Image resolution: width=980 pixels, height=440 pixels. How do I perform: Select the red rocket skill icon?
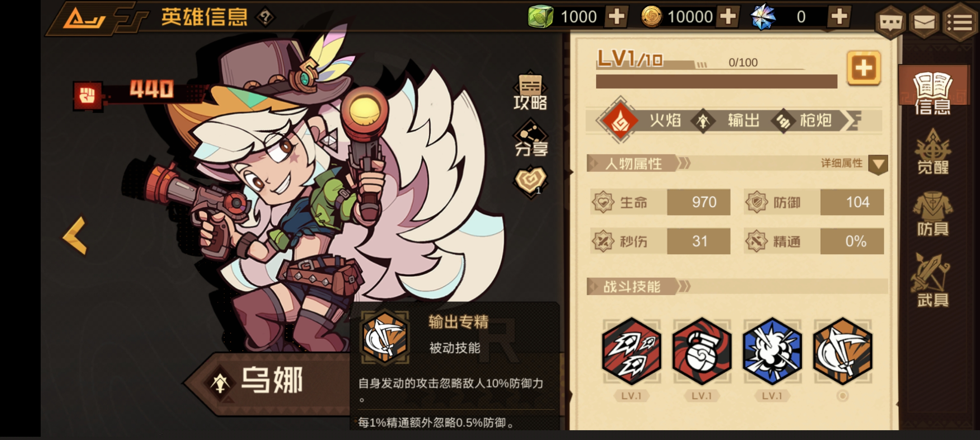tap(631, 351)
